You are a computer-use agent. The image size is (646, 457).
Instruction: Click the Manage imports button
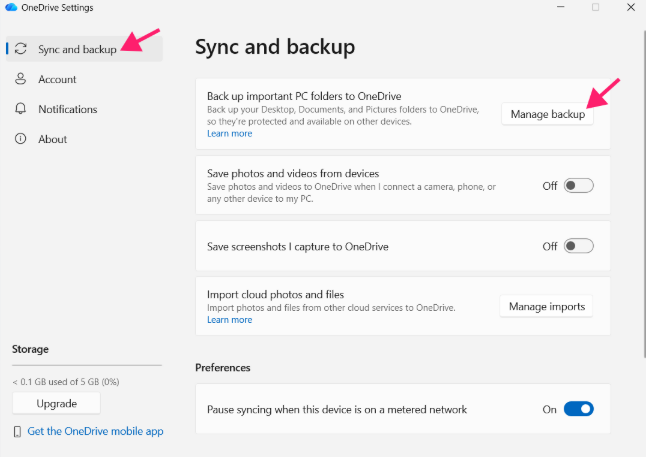pyautogui.click(x=546, y=307)
